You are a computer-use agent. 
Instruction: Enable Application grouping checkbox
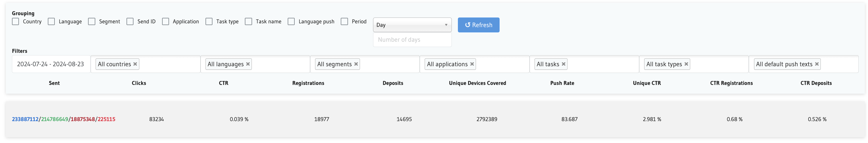tap(166, 22)
